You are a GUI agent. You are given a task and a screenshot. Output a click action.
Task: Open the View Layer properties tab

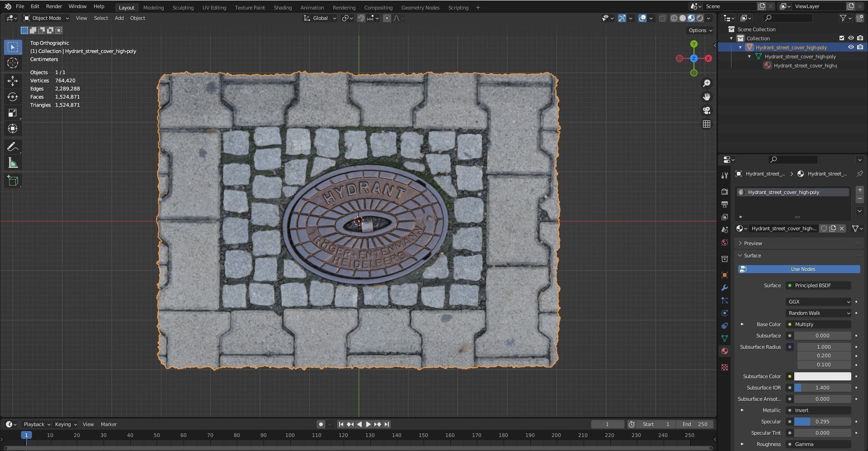725,217
